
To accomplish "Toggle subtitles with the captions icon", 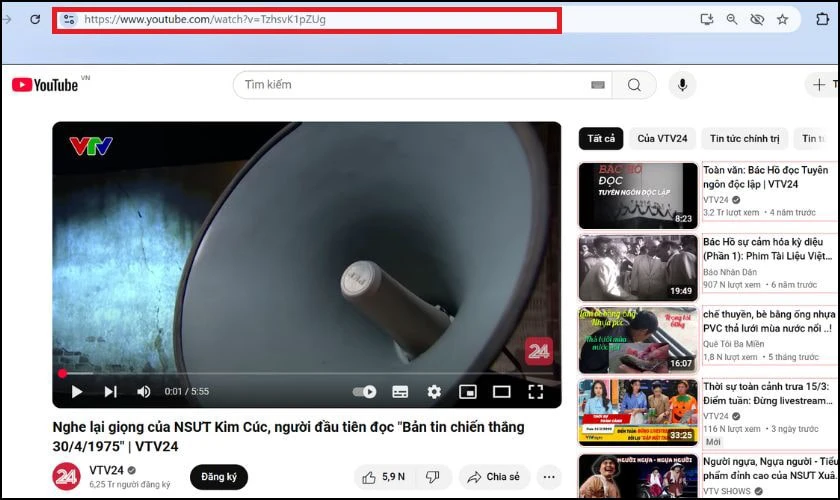I will point(400,392).
